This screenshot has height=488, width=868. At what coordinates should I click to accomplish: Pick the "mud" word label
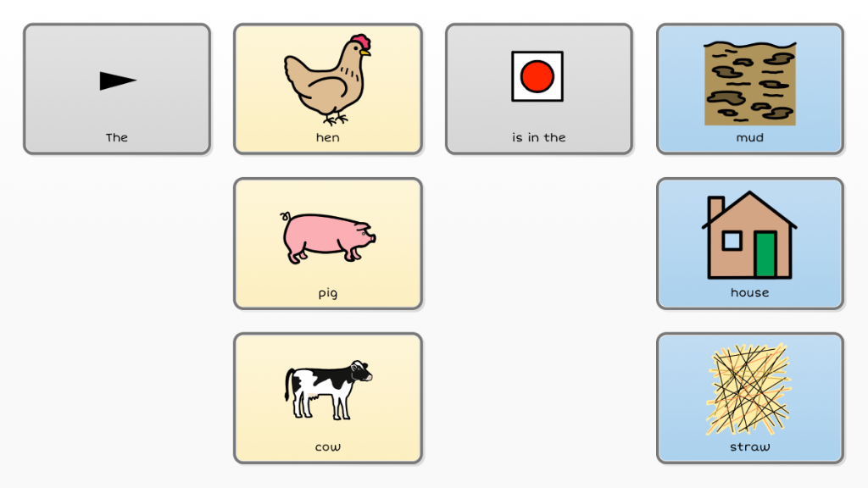coord(749,137)
